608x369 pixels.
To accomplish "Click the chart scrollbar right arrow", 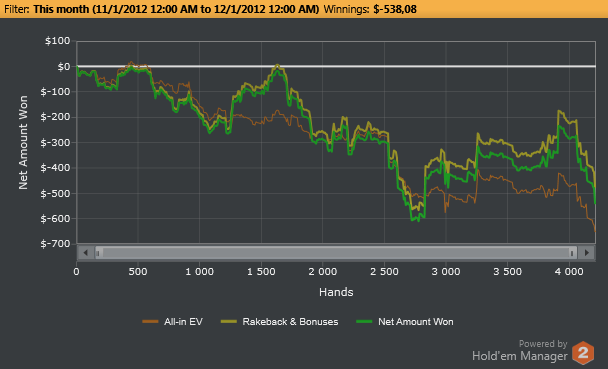I will [586, 253].
